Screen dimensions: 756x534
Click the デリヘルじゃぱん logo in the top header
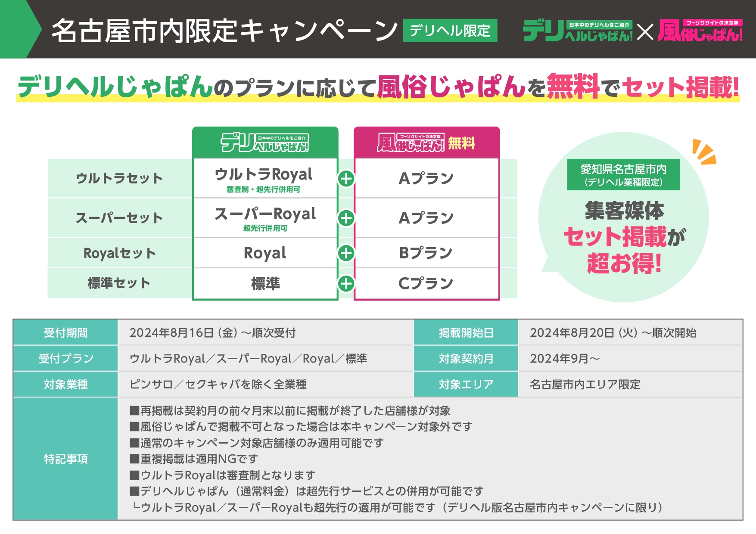pyautogui.click(x=577, y=31)
